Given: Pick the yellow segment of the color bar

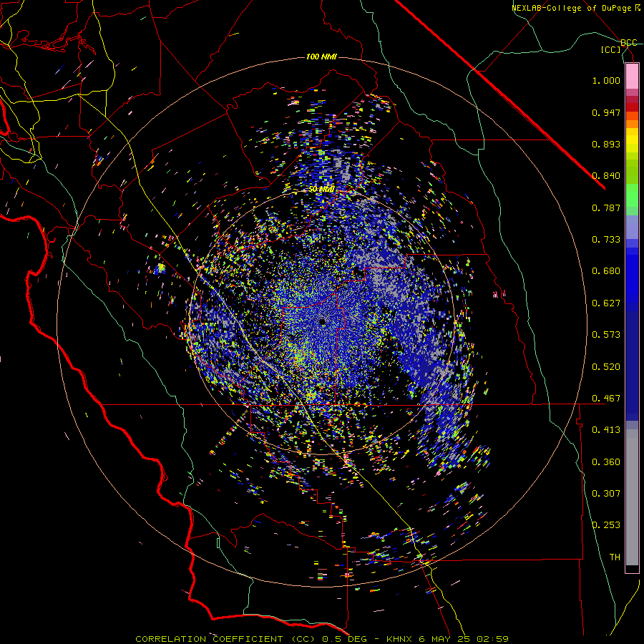Looking at the screenshot, I should [632, 140].
